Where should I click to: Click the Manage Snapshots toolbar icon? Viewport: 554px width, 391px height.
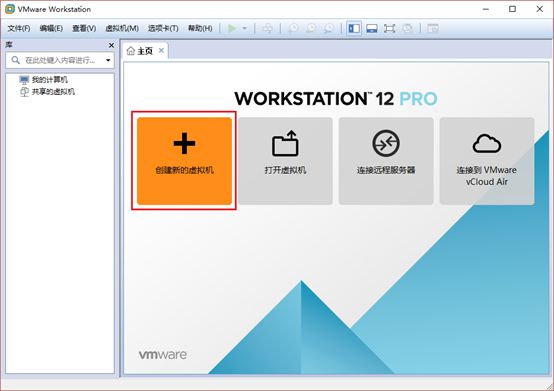coord(329,28)
